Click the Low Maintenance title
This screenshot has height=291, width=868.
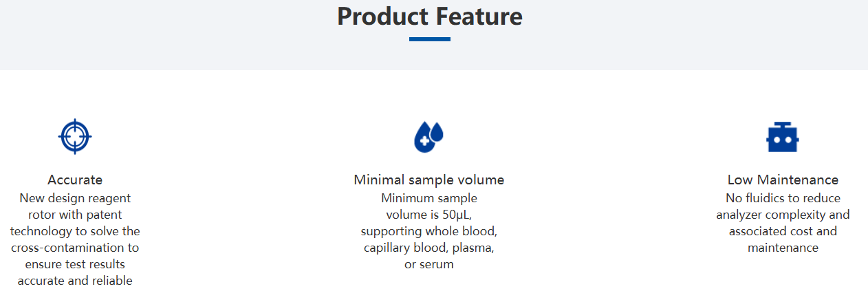tap(783, 180)
